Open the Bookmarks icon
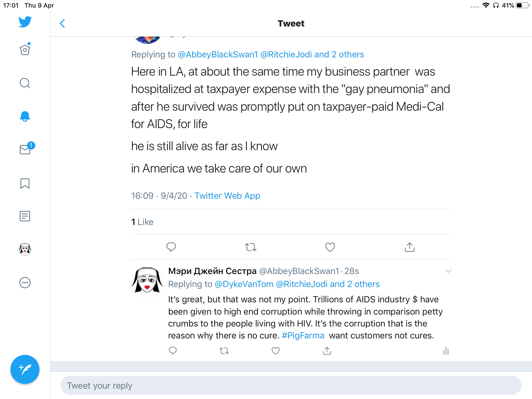The width and height of the screenshot is (532, 399). (x=25, y=183)
